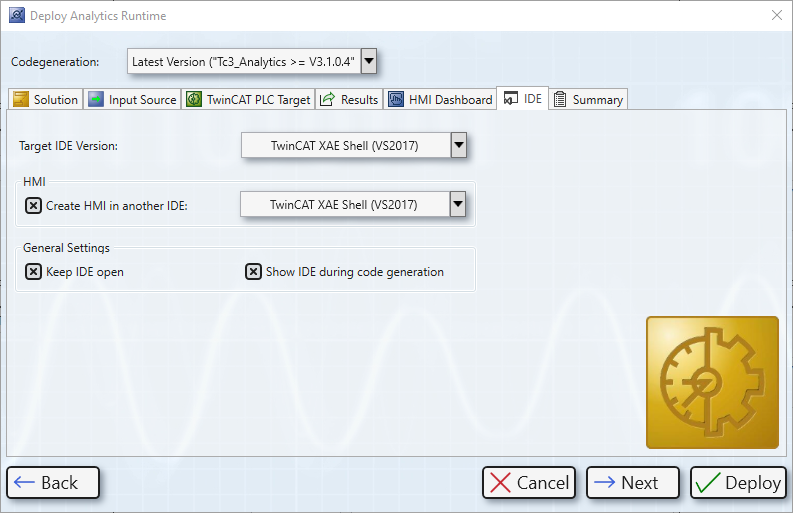Click the Results tab icon
Viewport: 793px width, 513px height.
pos(327,99)
